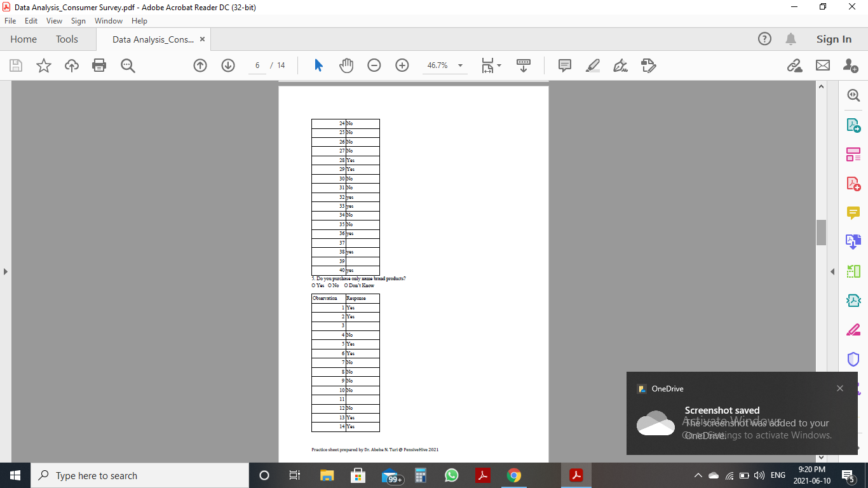Click the Print document icon
868x488 pixels.
pos(99,65)
